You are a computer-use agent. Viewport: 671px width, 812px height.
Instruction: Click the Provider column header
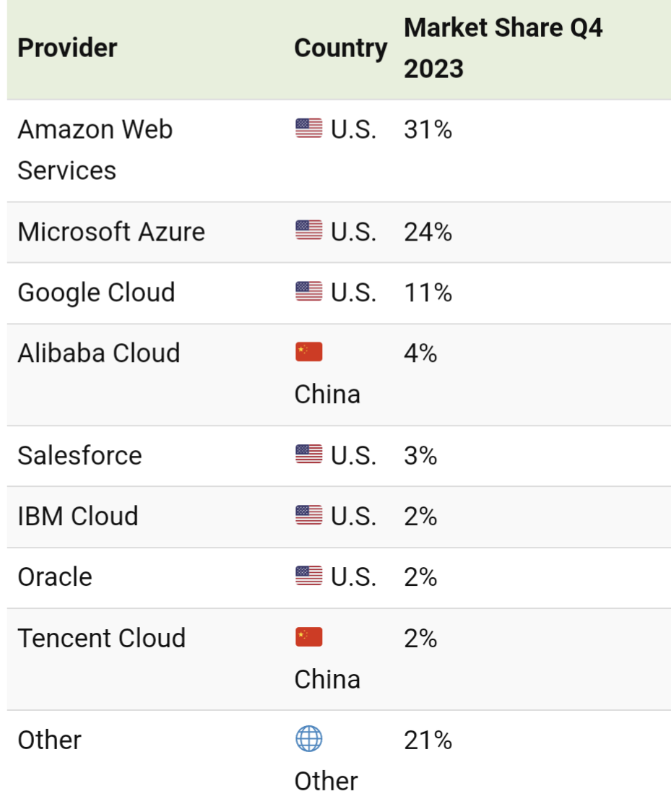point(67,48)
